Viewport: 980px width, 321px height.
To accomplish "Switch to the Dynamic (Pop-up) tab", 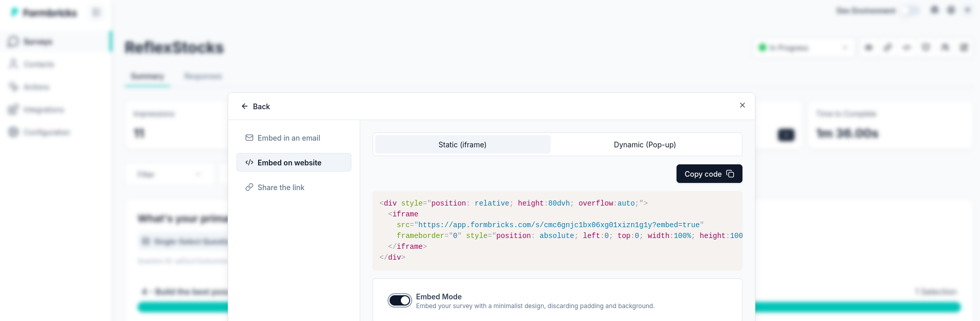I will [645, 145].
